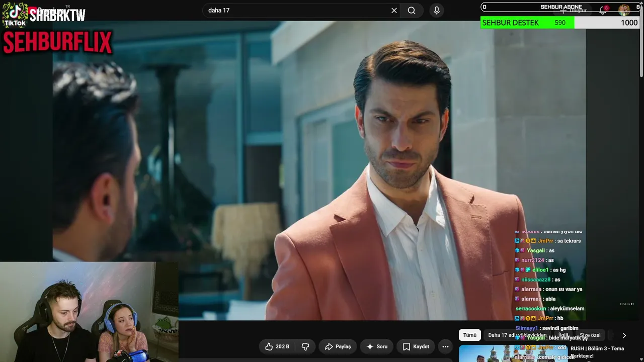Viewport: 644px width, 362px height.
Task: Select the "Daha 17 adlı yükleyiciden" chip
Action: (517, 335)
